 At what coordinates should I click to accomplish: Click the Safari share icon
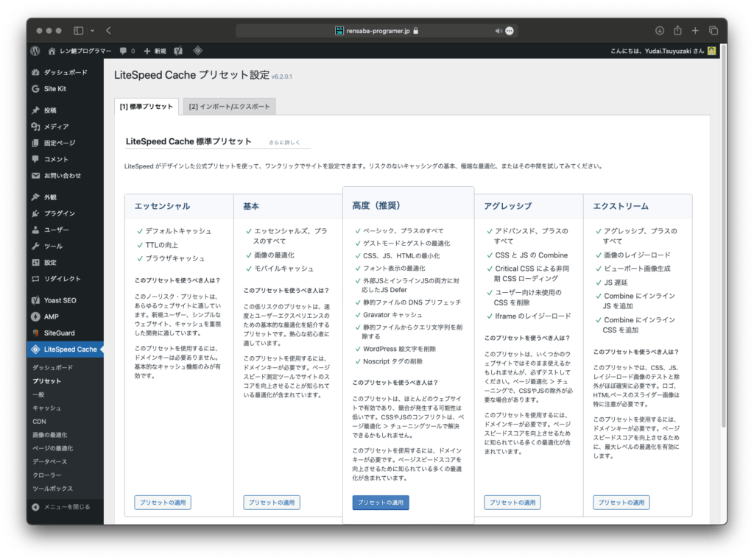pos(677,31)
